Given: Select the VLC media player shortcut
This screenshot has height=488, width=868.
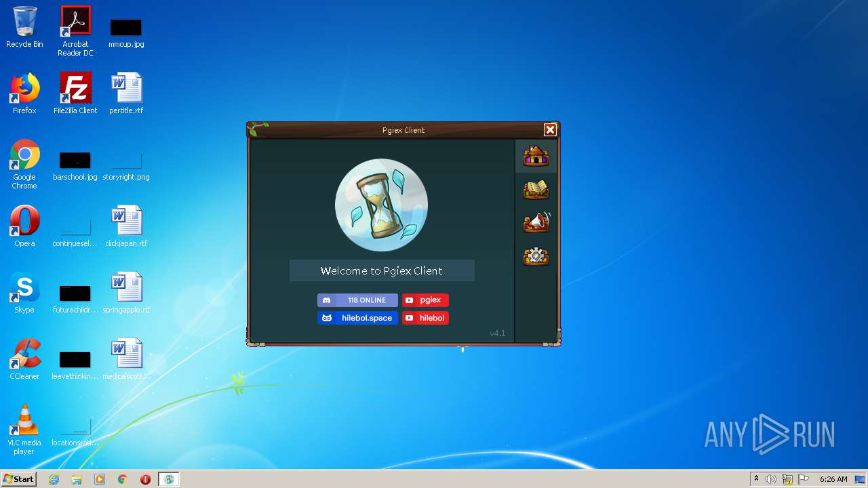Looking at the screenshot, I should [24, 430].
